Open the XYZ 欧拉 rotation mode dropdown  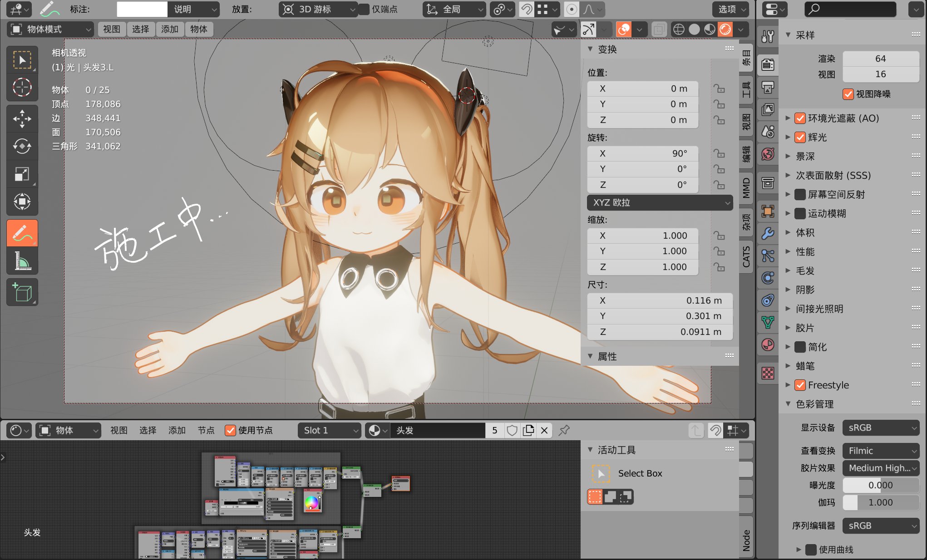tap(659, 202)
